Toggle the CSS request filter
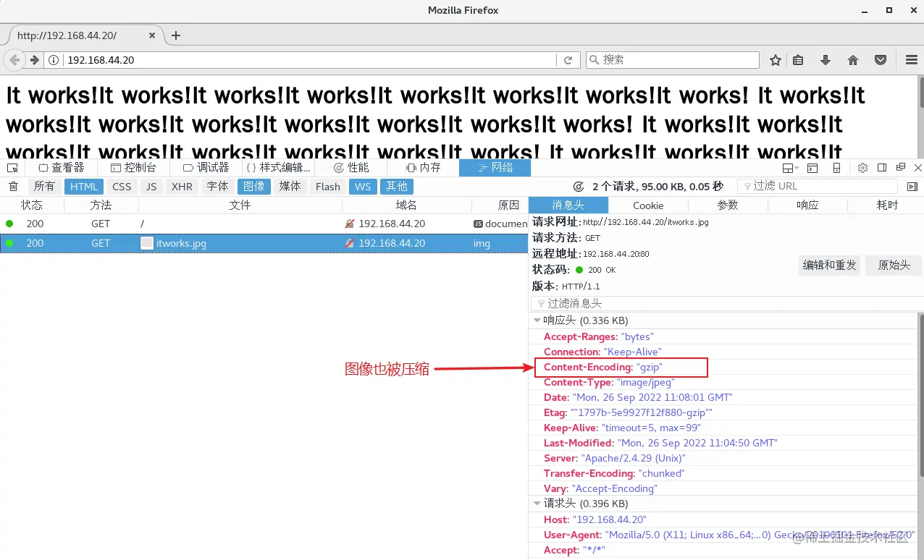Screen dimensions: 924x560 tap(122, 186)
